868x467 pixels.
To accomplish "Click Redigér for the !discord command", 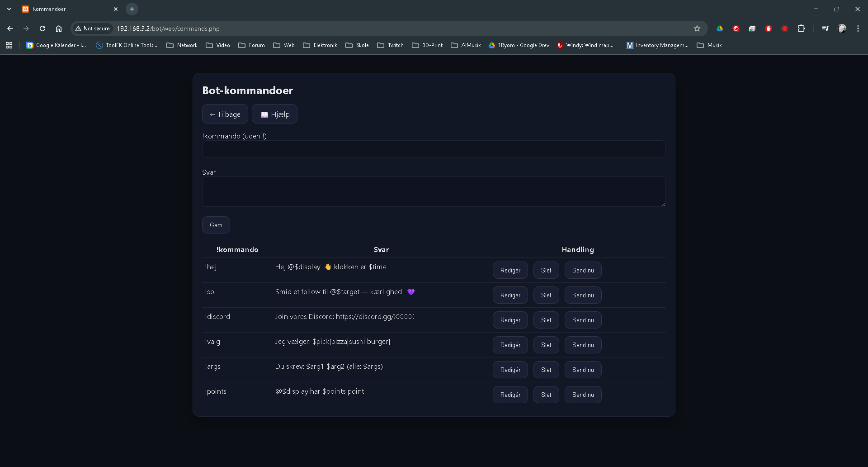I will 510,320.
